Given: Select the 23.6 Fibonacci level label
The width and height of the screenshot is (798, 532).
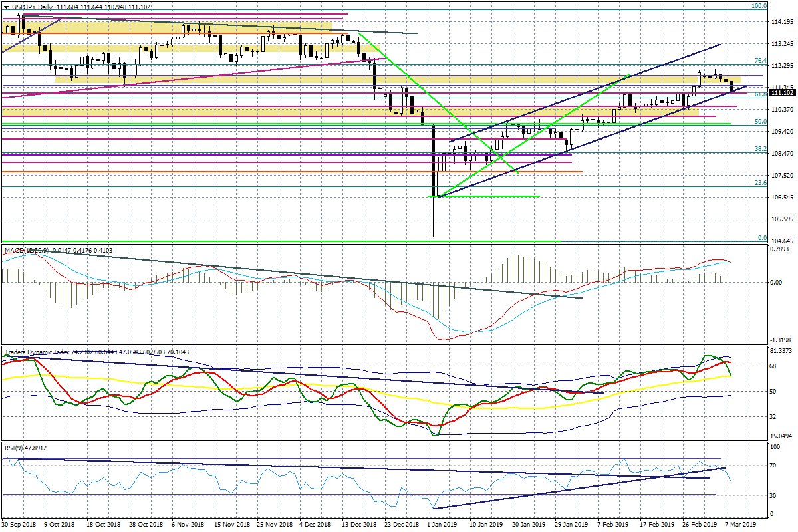Looking at the screenshot, I should coord(761,183).
